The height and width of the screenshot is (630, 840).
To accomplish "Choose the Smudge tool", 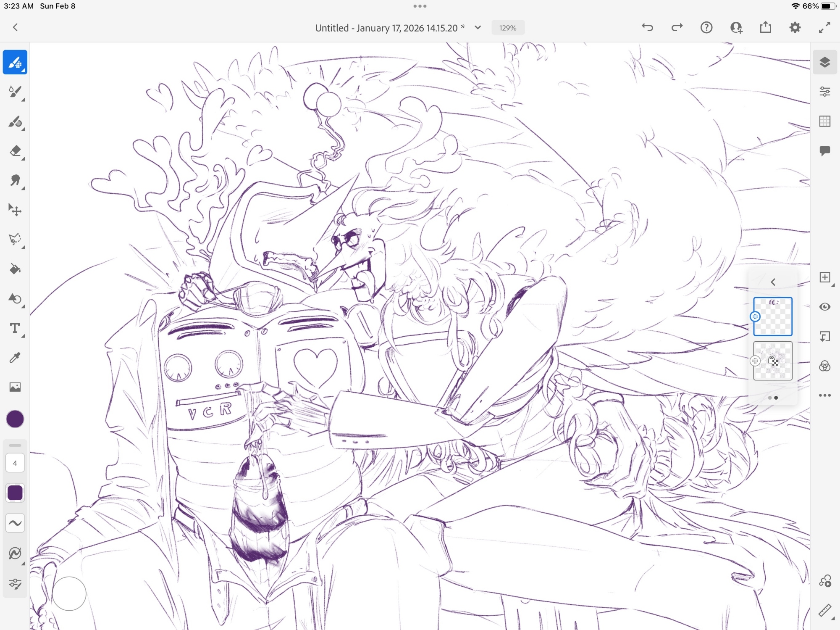I will [15, 180].
